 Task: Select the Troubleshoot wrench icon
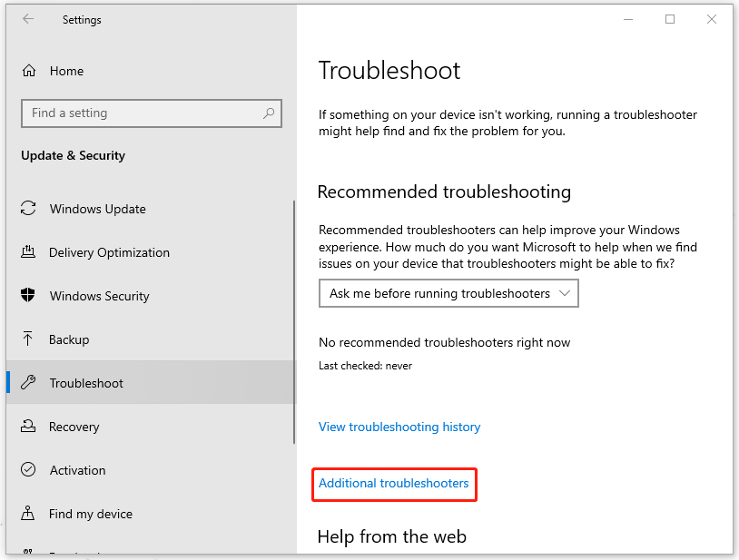(x=28, y=383)
